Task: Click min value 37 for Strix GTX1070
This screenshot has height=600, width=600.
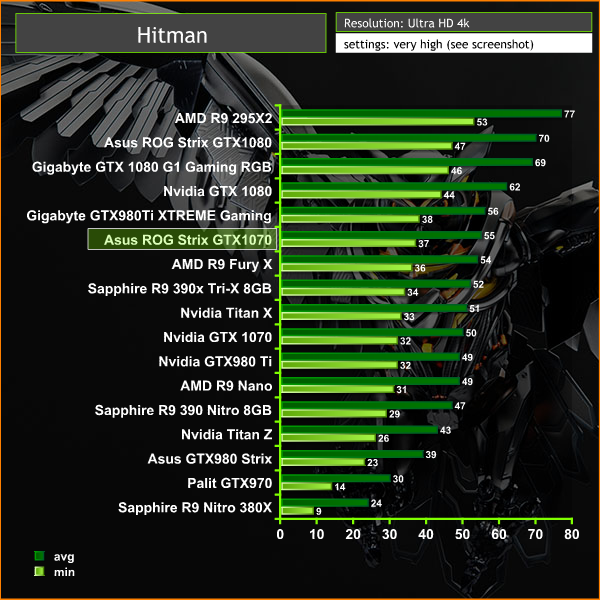Action: (424, 244)
